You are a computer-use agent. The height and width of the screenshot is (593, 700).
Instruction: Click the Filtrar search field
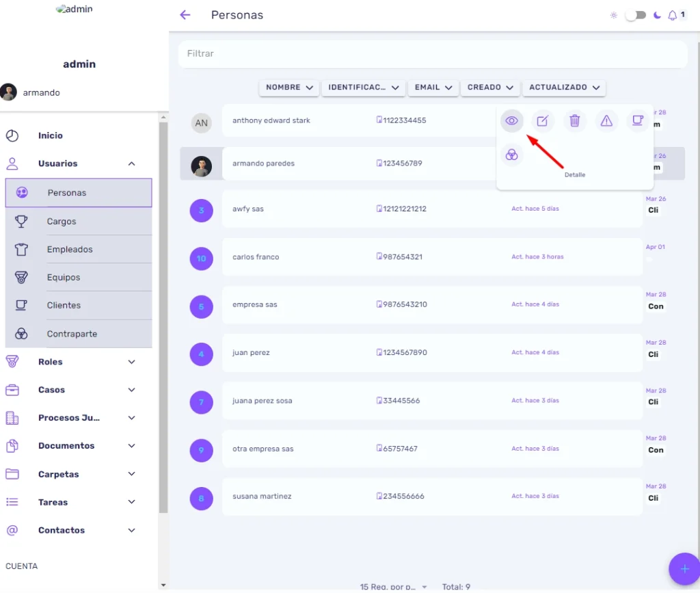coord(433,53)
